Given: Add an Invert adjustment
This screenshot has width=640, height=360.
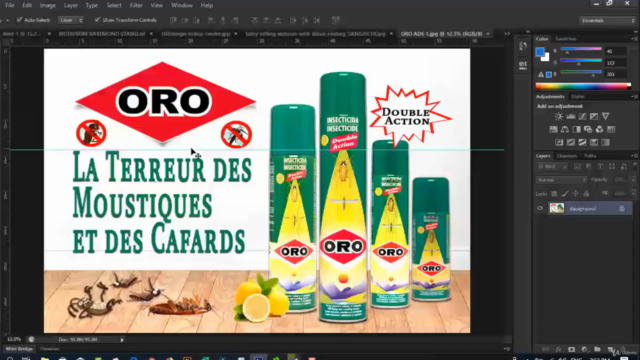Looking at the screenshot, I should tap(559, 142).
